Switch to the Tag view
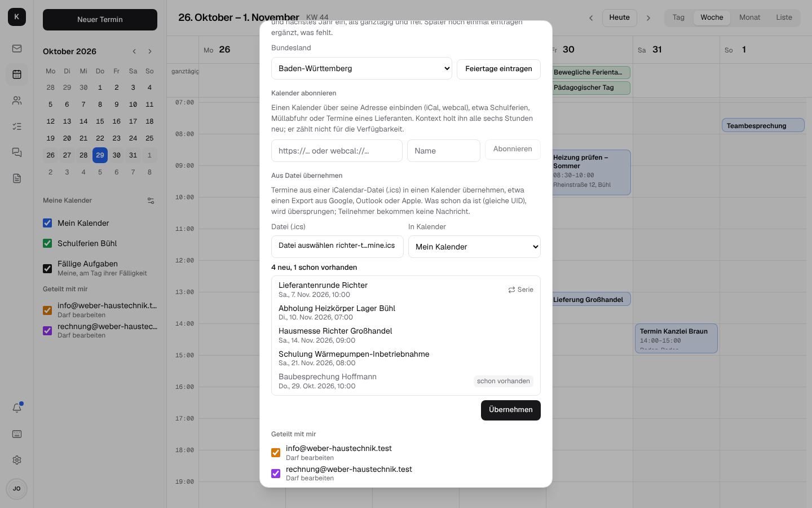812x508 pixels. (x=678, y=17)
